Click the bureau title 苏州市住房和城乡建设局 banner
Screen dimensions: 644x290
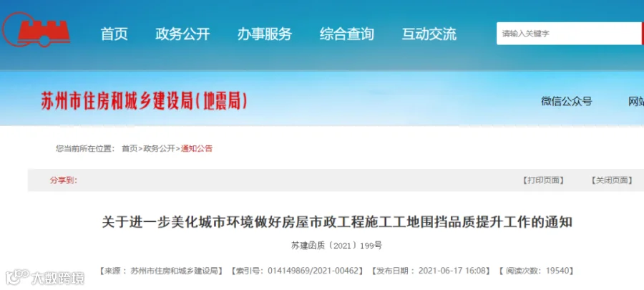144,102
